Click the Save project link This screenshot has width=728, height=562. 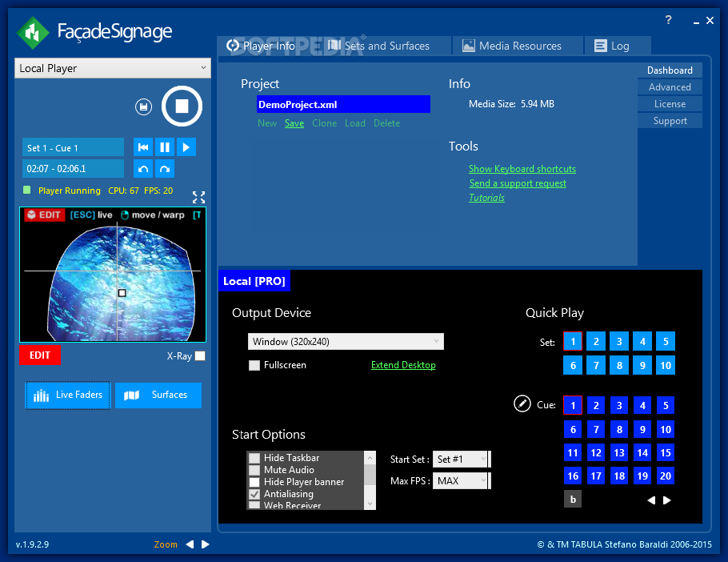coord(294,123)
